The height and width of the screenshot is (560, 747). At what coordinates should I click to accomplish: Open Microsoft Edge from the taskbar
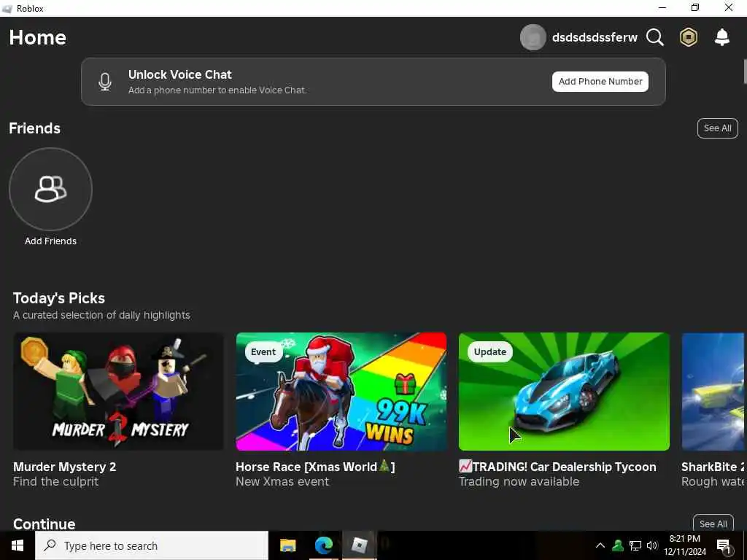(323, 545)
